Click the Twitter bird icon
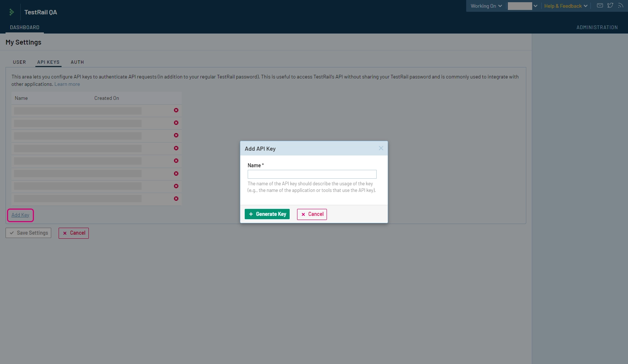This screenshot has width=628, height=364. 610,6
